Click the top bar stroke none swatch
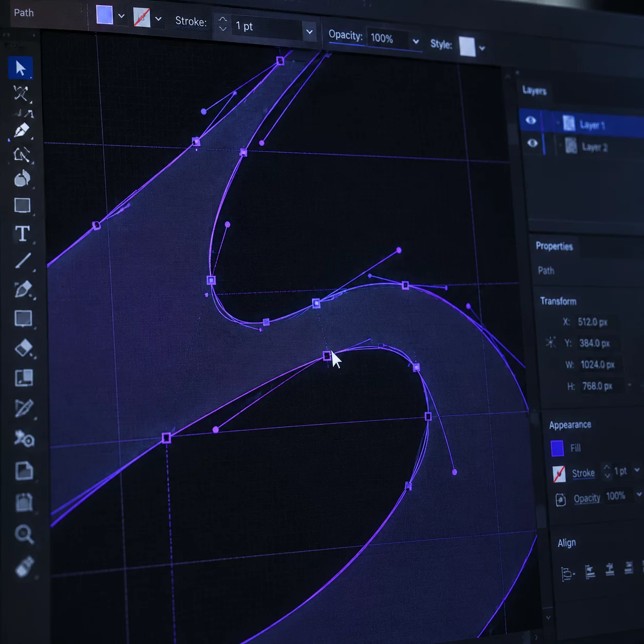644x644 pixels. [142, 17]
